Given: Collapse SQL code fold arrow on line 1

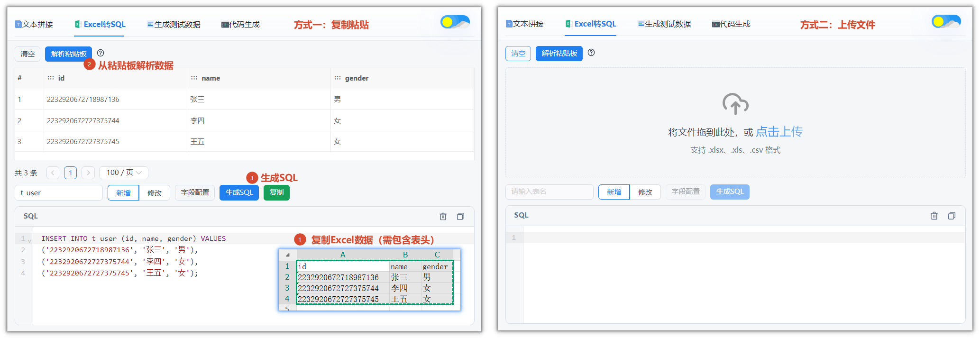Looking at the screenshot, I should 29,240.
